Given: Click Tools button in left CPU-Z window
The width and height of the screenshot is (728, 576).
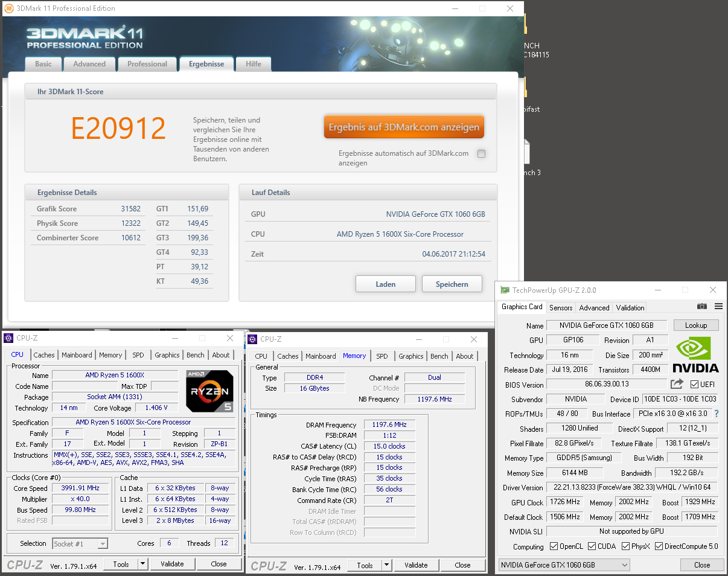Looking at the screenshot, I should [x=121, y=564].
